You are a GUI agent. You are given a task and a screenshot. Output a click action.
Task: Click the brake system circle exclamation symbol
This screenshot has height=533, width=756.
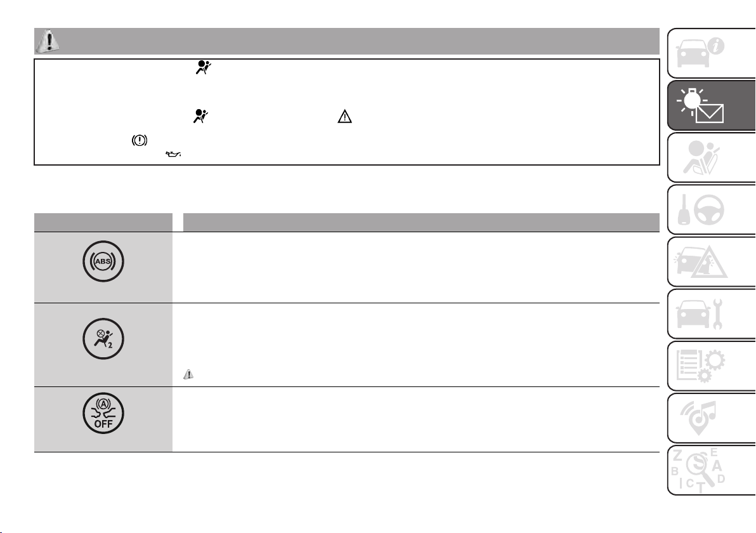pos(140,140)
